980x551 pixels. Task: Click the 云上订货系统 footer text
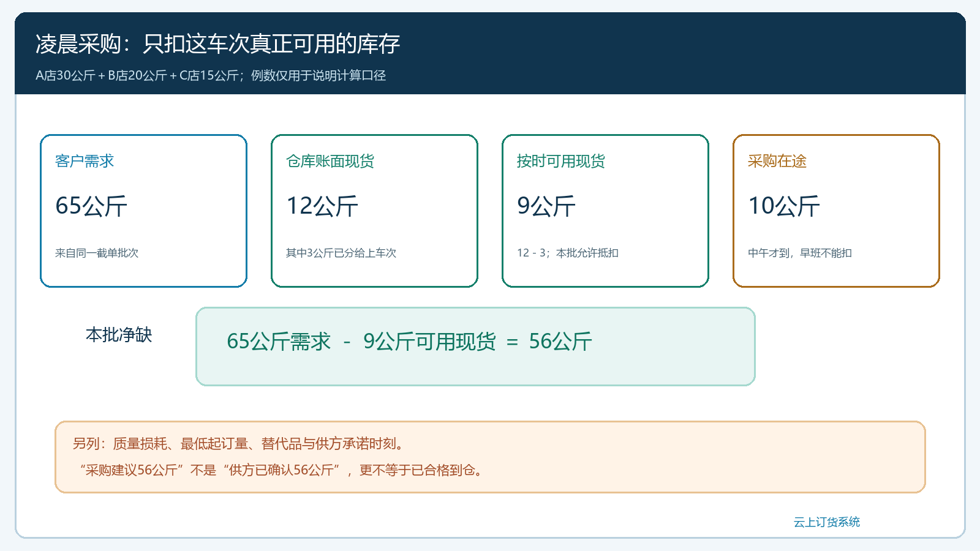(x=827, y=522)
